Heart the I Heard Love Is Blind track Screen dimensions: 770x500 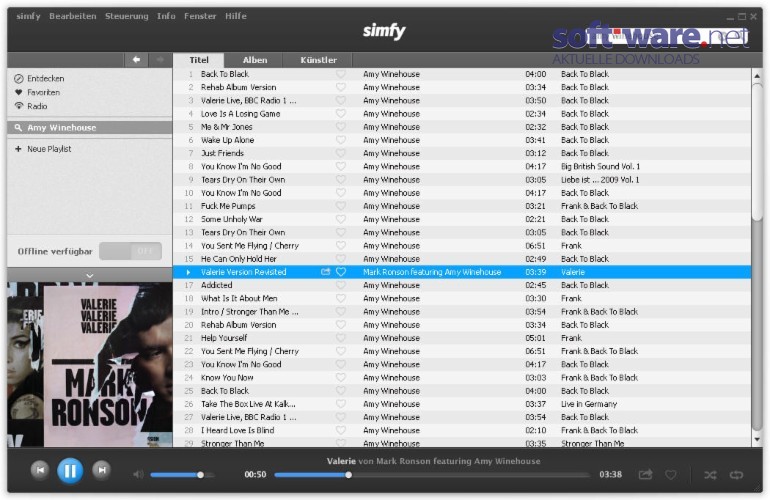click(x=341, y=430)
